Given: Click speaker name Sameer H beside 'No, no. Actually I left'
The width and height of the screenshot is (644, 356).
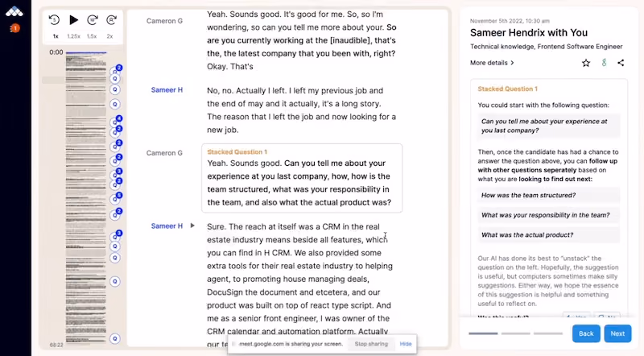Looking at the screenshot, I should click(167, 90).
